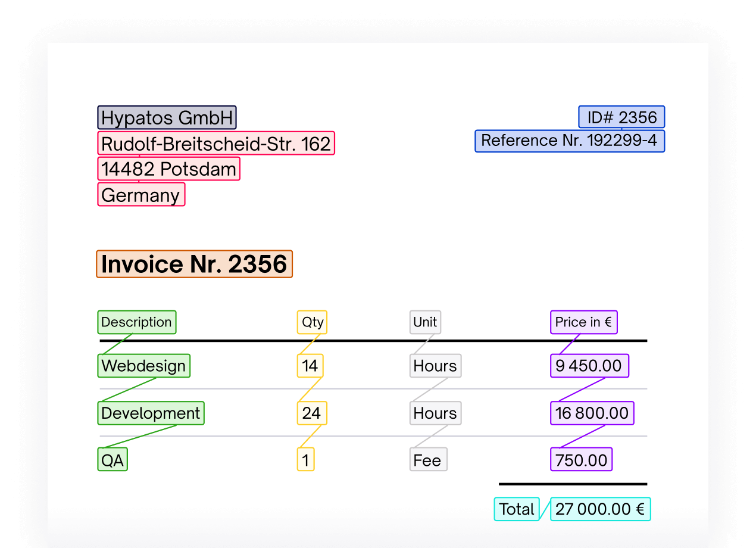Select the Invoice Nr. 2356 title
This screenshot has width=756, height=548.
[x=194, y=264]
